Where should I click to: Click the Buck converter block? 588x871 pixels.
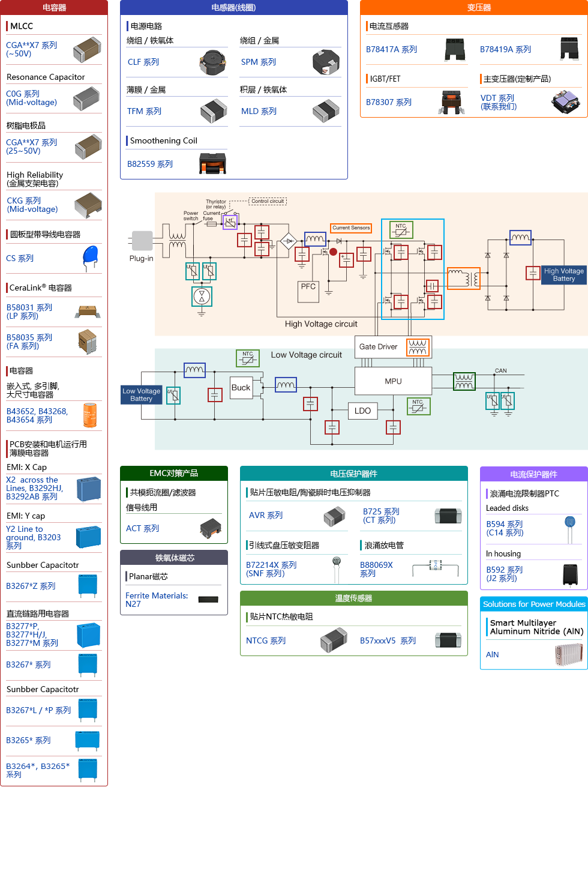tap(241, 388)
